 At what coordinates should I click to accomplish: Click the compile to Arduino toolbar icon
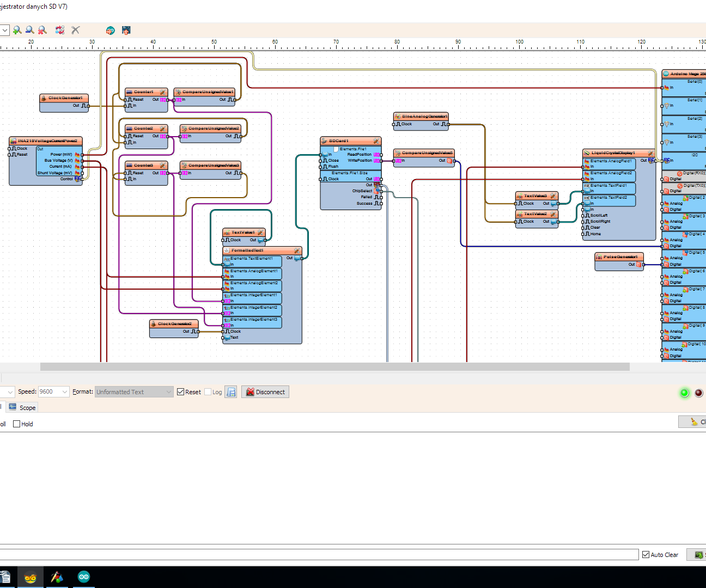tap(110, 30)
